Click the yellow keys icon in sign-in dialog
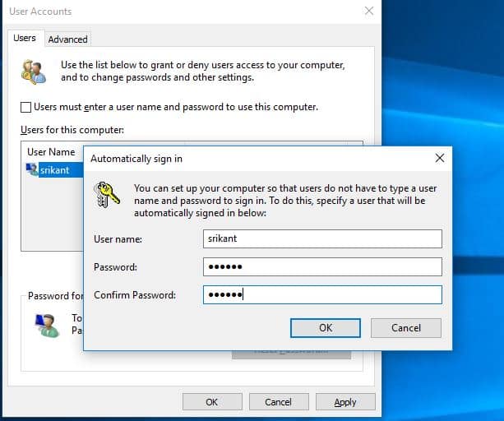 coord(106,195)
